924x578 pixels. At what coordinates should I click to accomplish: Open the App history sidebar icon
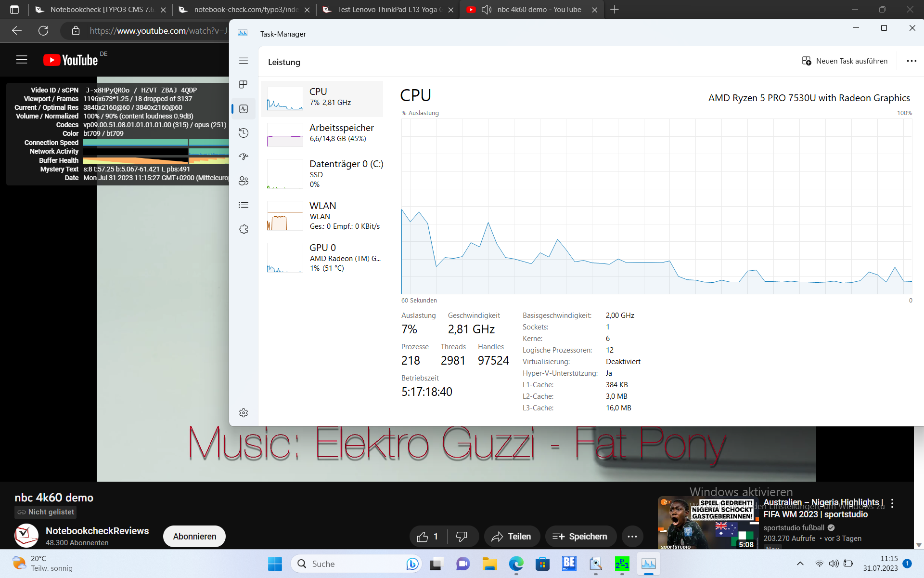tap(244, 133)
